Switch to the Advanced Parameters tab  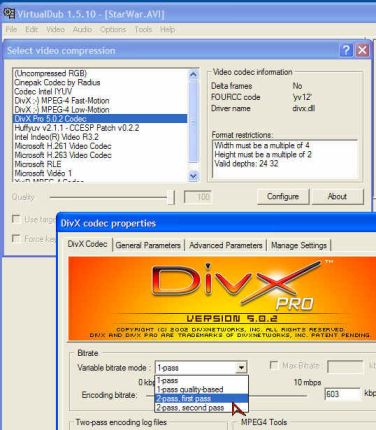(226, 245)
